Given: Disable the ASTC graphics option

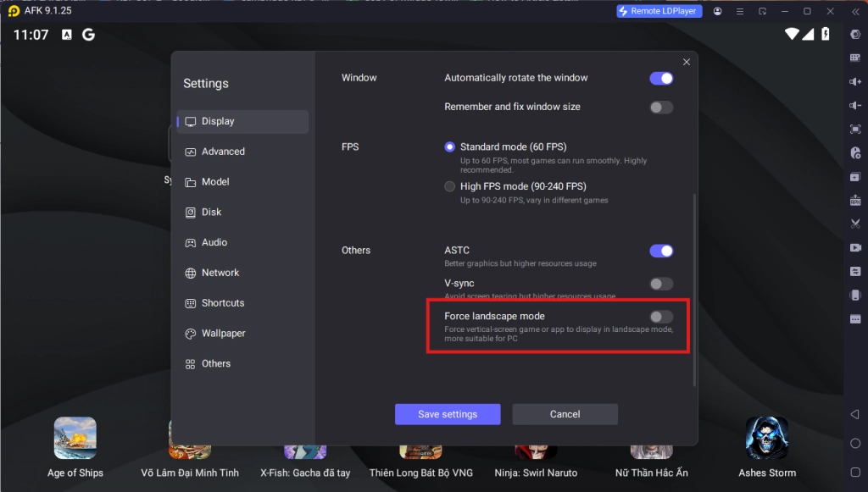Looking at the screenshot, I should pyautogui.click(x=660, y=251).
